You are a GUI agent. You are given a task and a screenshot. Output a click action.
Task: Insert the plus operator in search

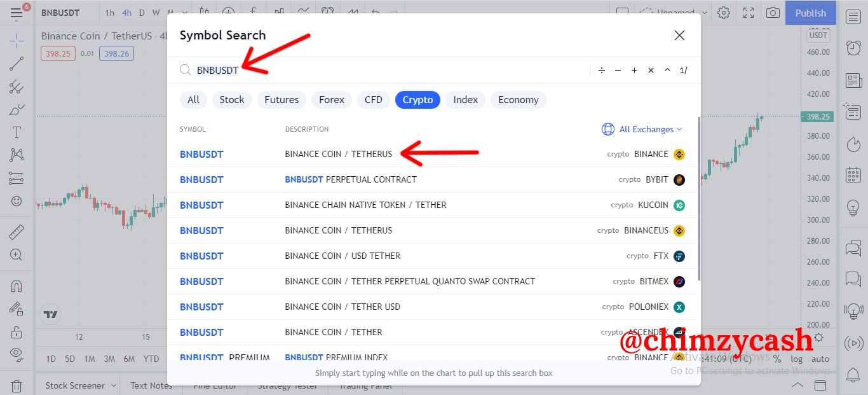(634, 70)
